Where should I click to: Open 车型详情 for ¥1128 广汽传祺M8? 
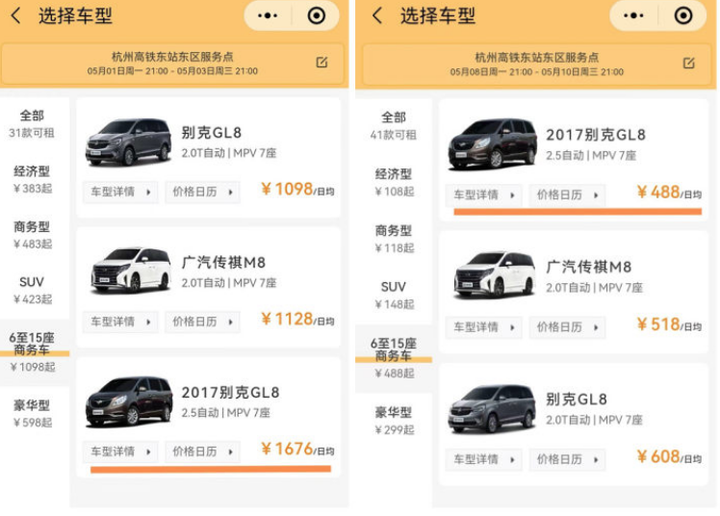click(120, 322)
